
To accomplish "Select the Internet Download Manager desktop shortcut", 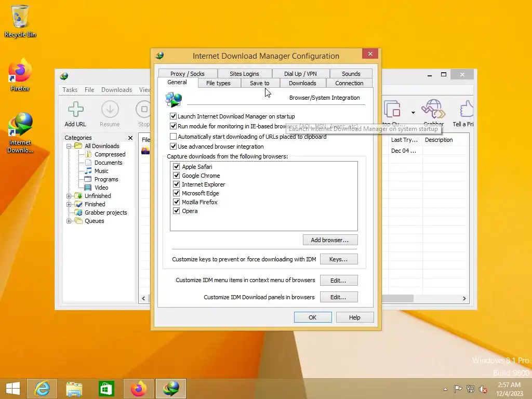I will [20, 133].
